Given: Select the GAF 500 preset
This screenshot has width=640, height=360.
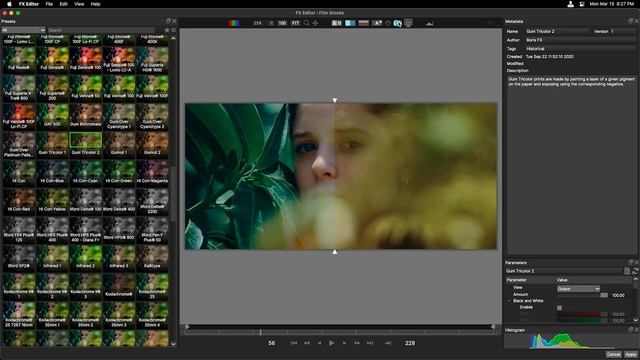Looking at the screenshot, I should pyautogui.click(x=52, y=116).
